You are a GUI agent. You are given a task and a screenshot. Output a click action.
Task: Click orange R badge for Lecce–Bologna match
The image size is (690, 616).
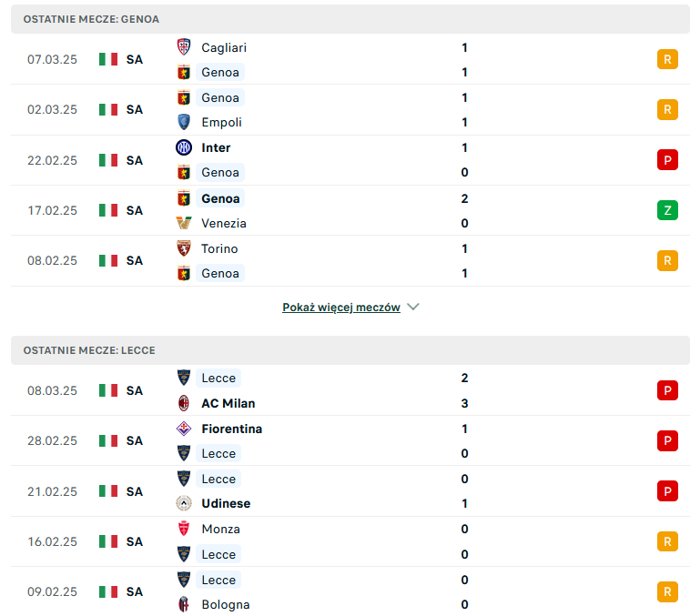click(667, 591)
